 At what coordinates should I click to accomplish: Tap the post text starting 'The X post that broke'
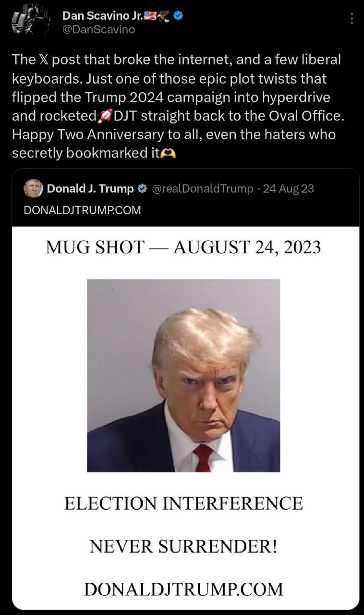click(176, 106)
